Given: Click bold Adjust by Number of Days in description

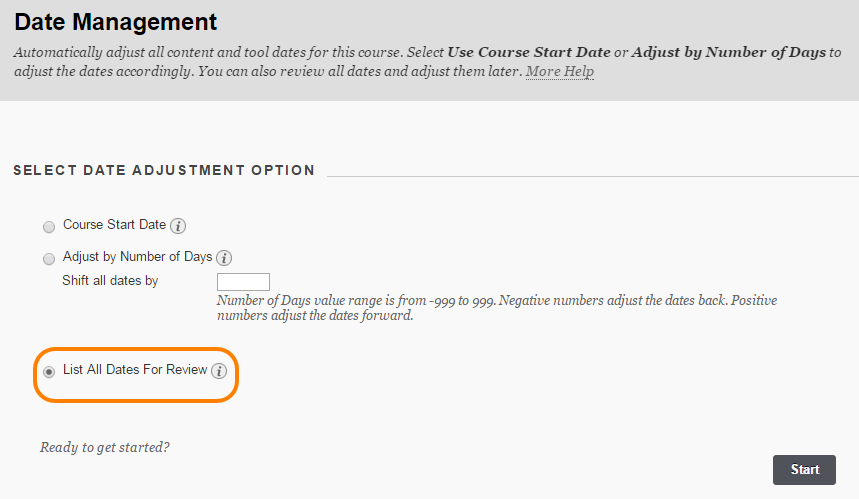Looking at the screenshot, I should [728, 52].
